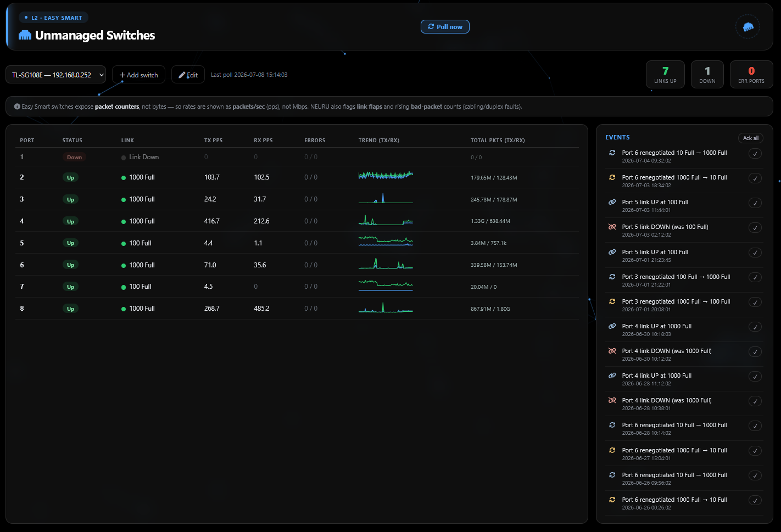Click the info icon in the Easy Smart notice
The image size is (781, 532).
coord(17,107)
